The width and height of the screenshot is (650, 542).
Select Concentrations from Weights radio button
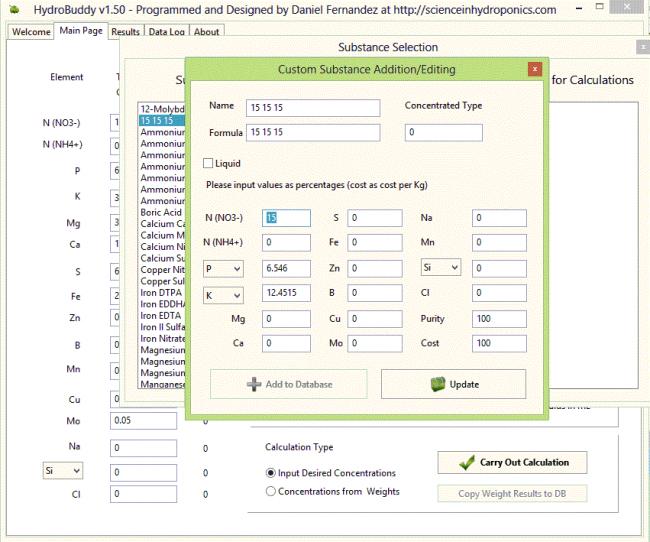tap(271, 491)
